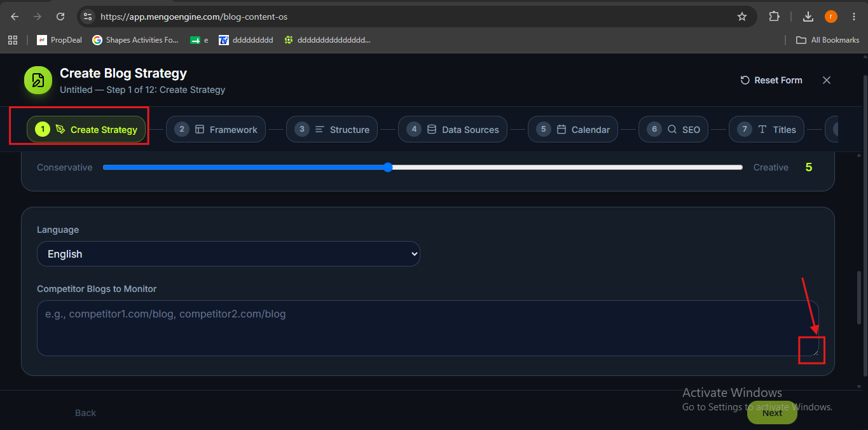
Task: Open the All Bookmarks folder
Action: 828,40
